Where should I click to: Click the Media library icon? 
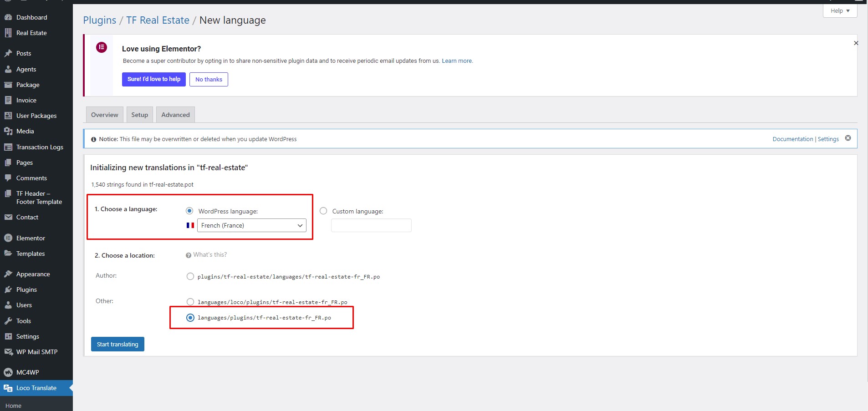pyautogui.click(x=8, y=131)
